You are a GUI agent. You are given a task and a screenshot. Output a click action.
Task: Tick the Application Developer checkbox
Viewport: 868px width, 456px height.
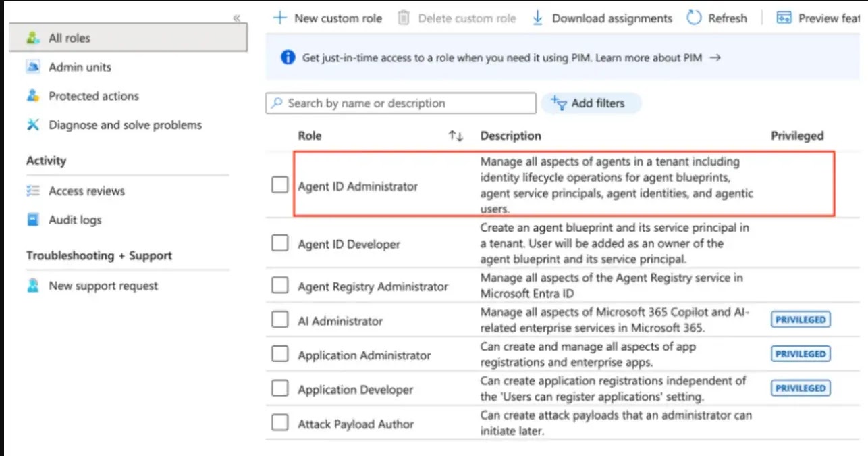[x=280, y=388]
